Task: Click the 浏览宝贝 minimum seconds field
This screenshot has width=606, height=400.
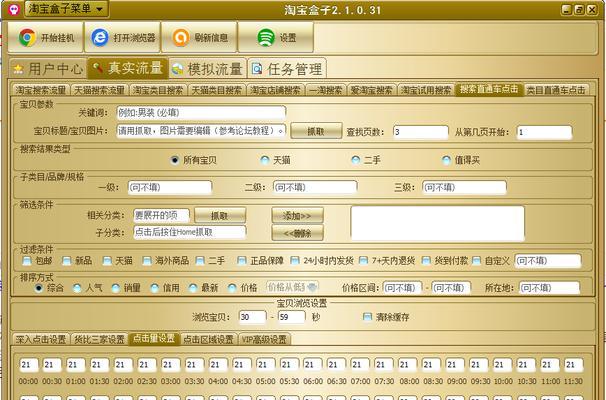Action: [252, 317]
